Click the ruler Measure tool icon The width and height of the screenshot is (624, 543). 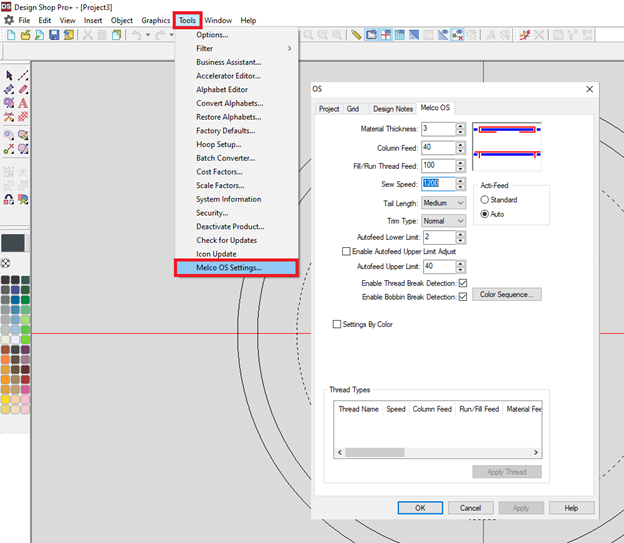[x=356, y=35]
